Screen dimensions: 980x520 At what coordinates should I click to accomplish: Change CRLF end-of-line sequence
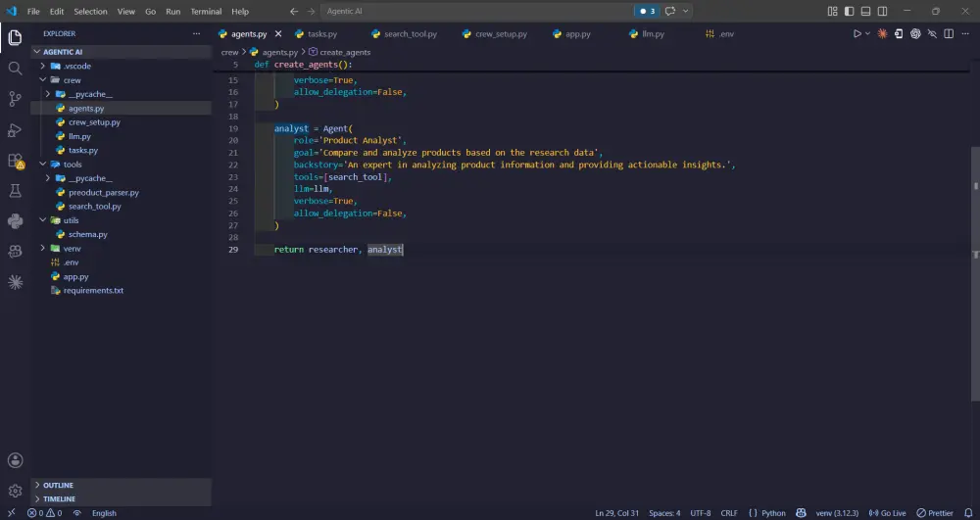729,513
